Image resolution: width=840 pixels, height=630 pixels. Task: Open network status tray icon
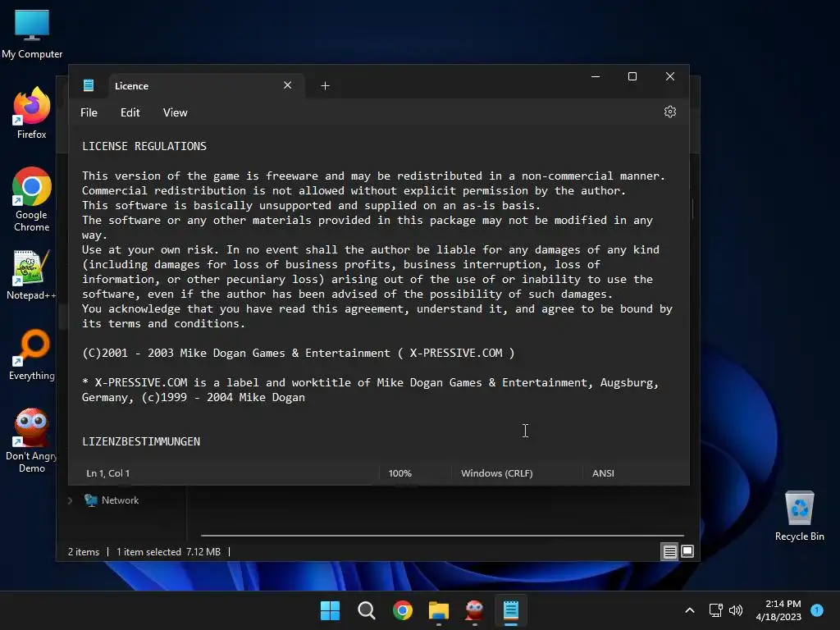point(715,610)
